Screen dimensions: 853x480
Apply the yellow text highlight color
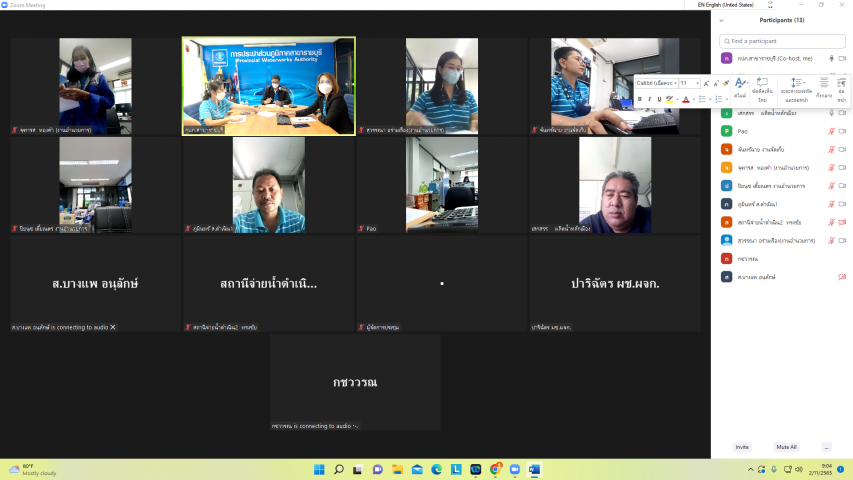670,99
